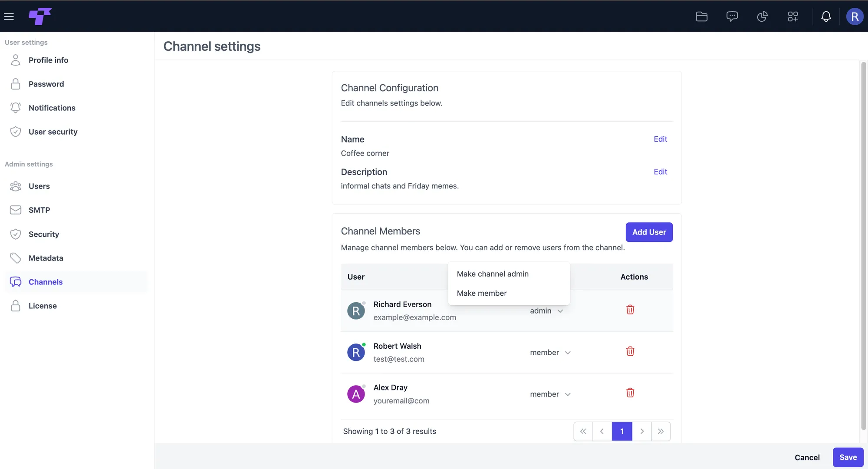Select page 1 in pagination
The height and width of the screenshot is (469, 868).
[x=622, y=431]
